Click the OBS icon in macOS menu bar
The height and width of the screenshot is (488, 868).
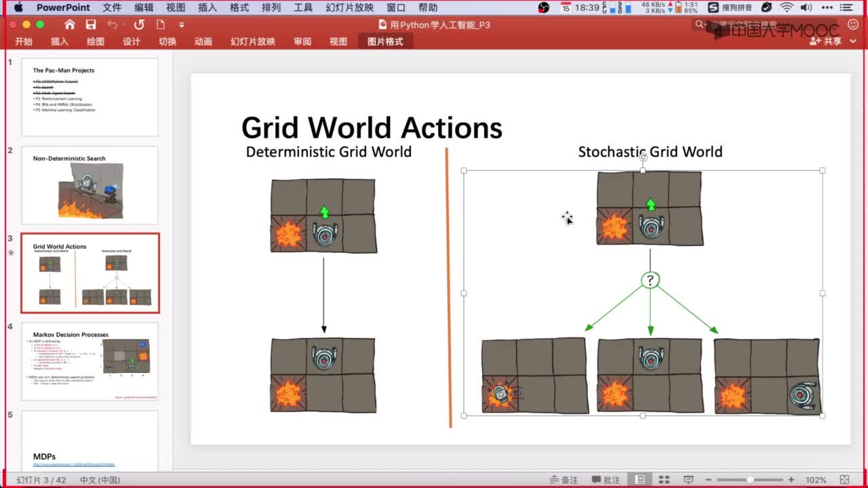point(544,7)
